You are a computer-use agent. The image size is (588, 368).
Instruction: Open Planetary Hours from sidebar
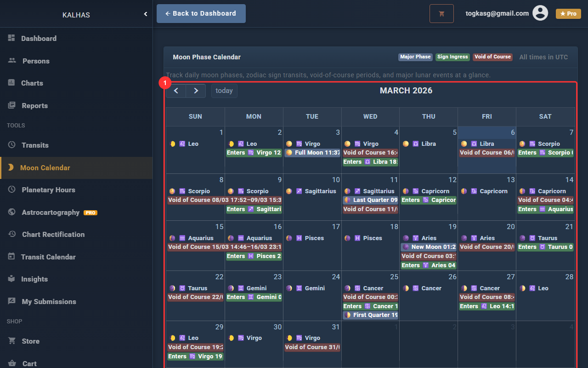tap(48, 190)
